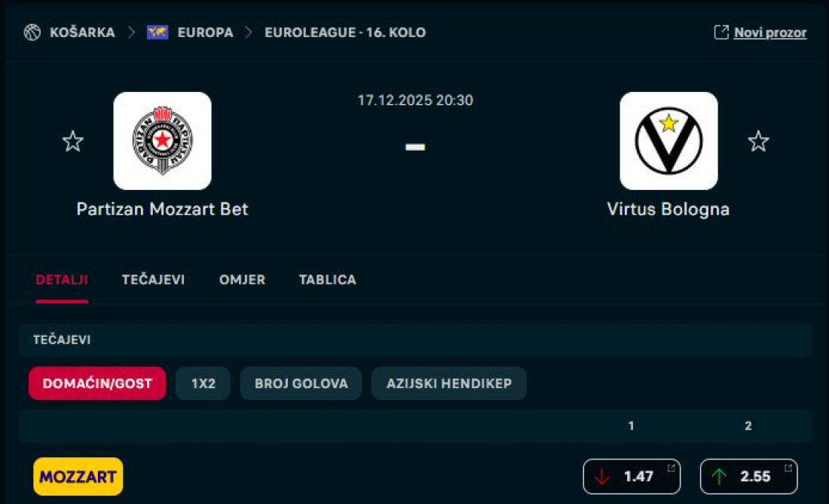The width and height of the screenshot is (829, 504).
Task: Click the external link icon on the 2.55 odds
Action: point(788,469)
